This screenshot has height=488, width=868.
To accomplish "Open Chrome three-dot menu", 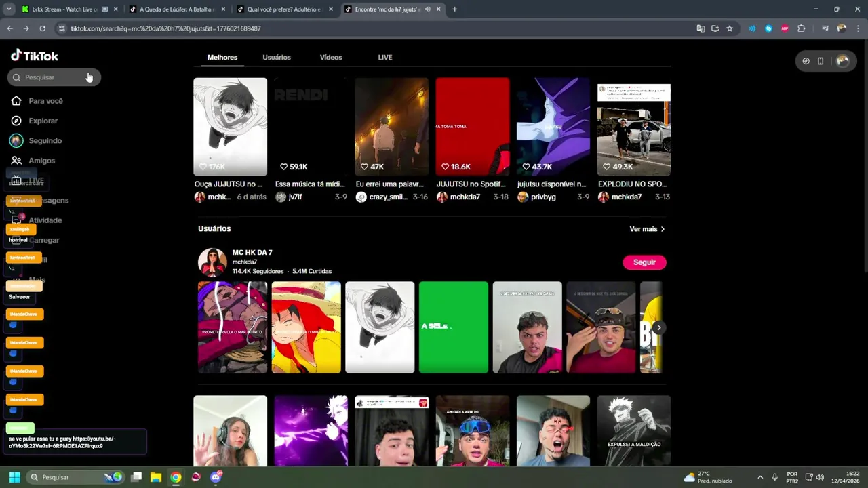I will [858, 28].
